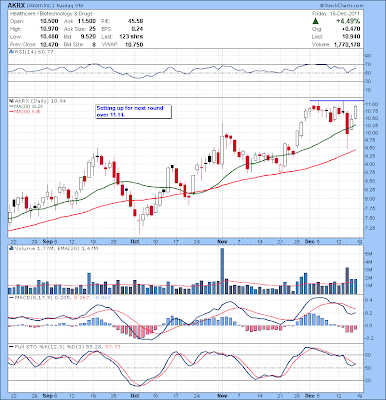Click the green MA(20) legend entry
Viewport: 386px width, 400px height.
[26, 106]
